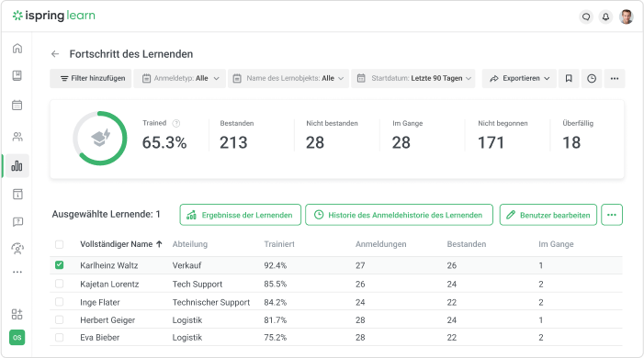Open the selection actions ellipsis button

(612, 215)
